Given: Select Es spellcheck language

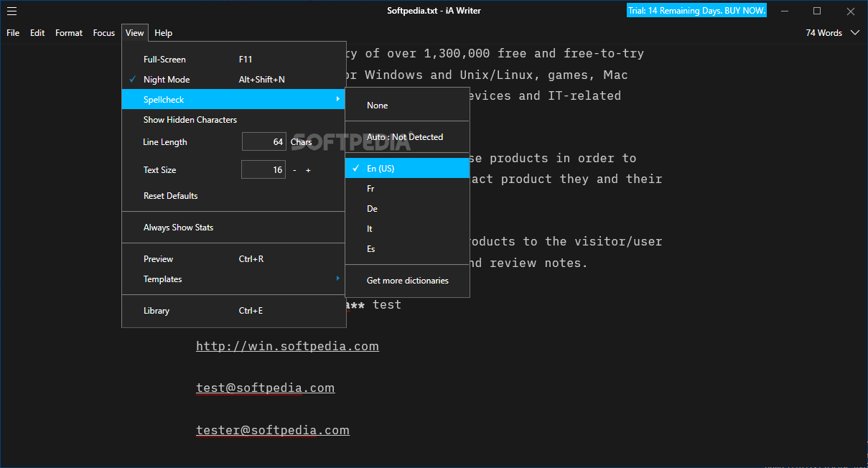Looking at the screenshot, I should click(x=407, y=249).
